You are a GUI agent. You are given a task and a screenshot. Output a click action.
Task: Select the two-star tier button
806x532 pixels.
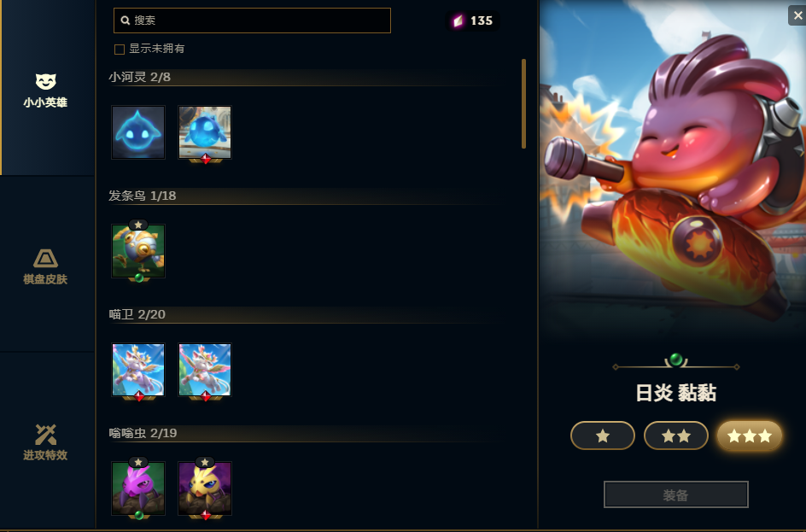coord(676,436)
